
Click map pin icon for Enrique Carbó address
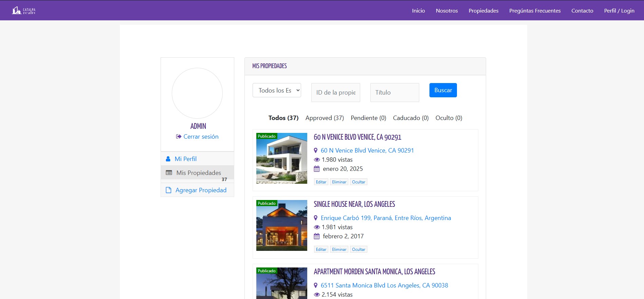coord(316,218)
